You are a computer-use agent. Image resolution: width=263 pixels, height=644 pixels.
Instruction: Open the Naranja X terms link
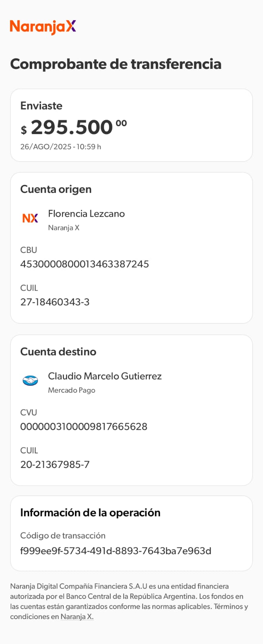pyautogui.click(x=77, y=616)
